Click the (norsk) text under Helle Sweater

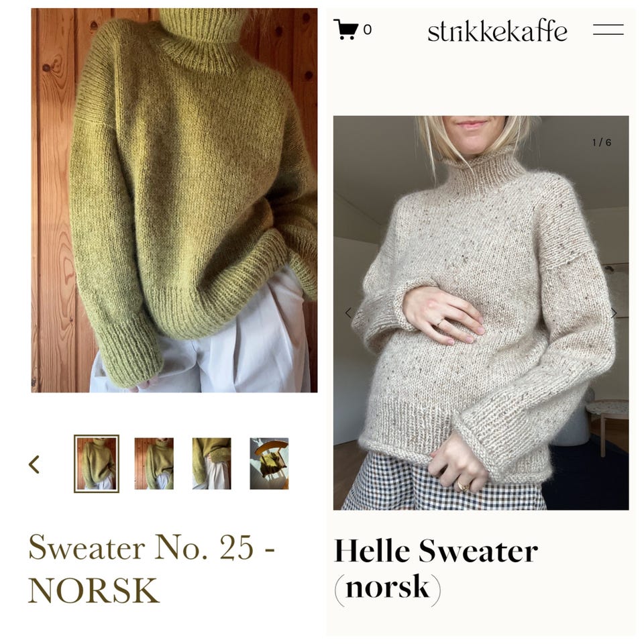tap(388, 588)
